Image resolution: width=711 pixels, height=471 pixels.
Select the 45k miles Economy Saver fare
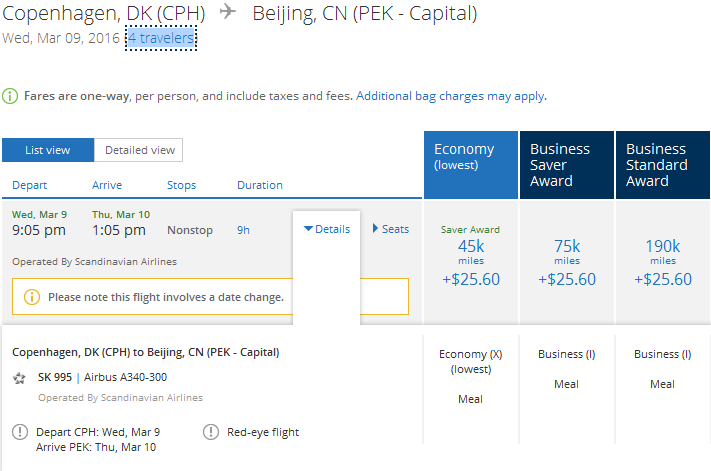[470, 262]
